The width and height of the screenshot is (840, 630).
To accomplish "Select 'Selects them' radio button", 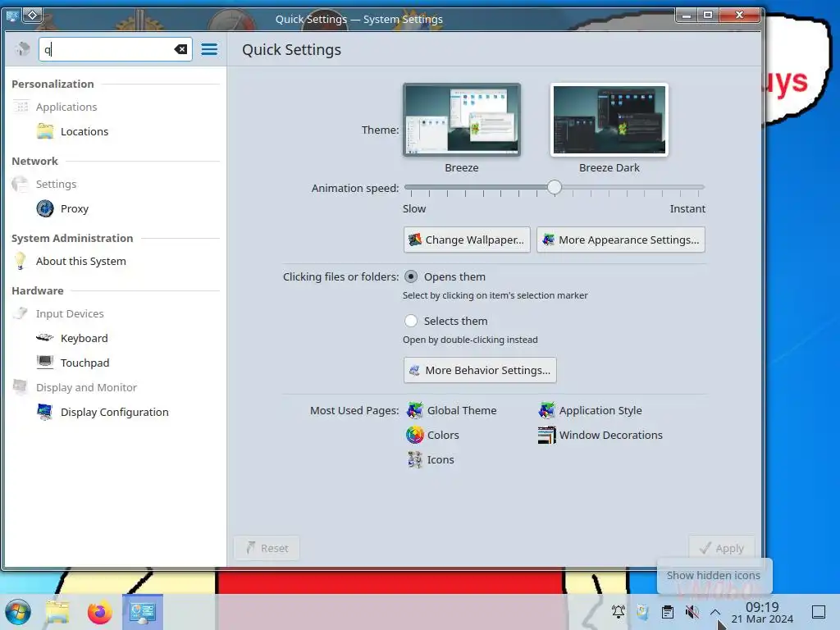I will click(411, 321).
